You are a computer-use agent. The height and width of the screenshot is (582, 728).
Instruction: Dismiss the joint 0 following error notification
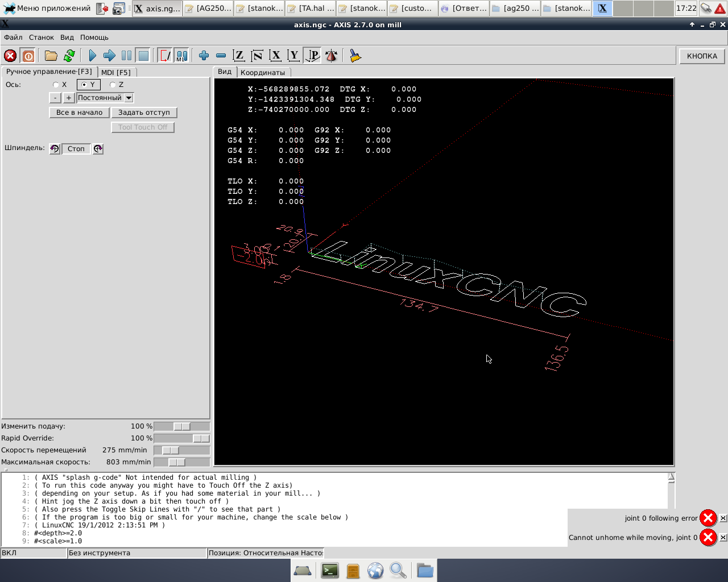click(x=723, y=518)
